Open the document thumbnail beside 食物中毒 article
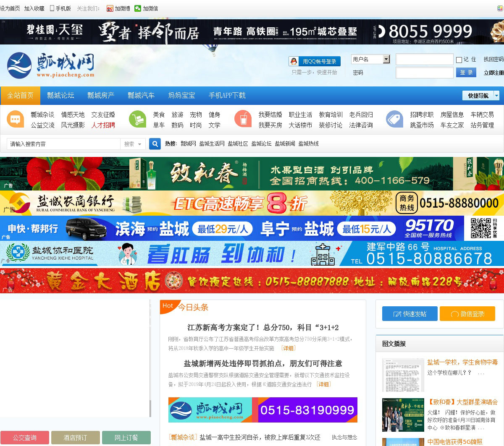This screenshot has width=504, height=446. tap(403, 375)
